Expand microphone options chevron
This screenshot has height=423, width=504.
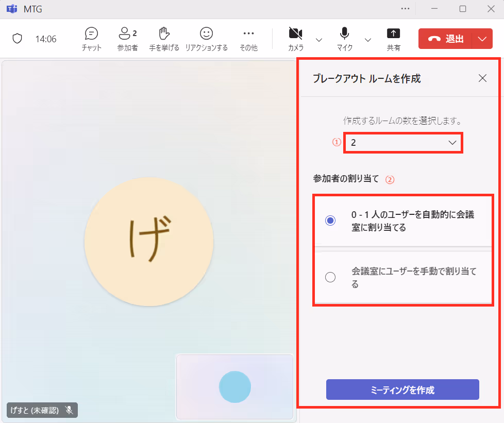(x=368, y=40)
